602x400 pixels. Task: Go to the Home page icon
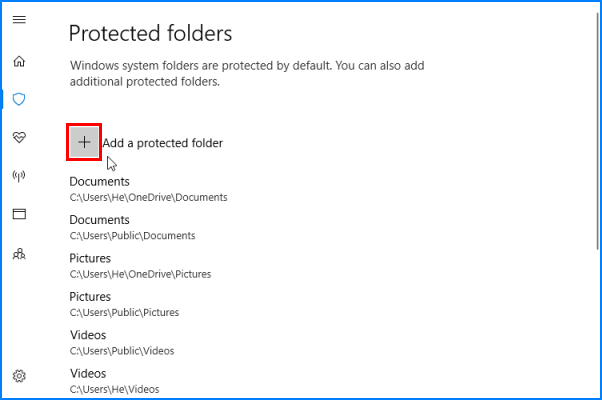19,61
